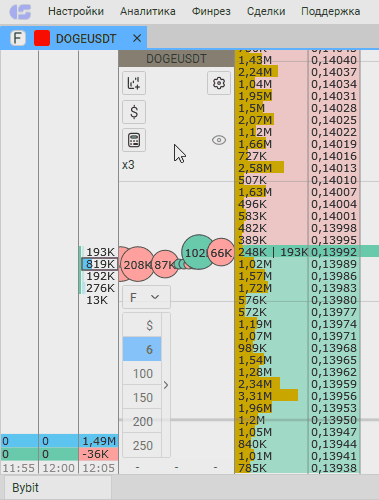The height and width of the screenshot is (500, 379).
Task: Click price level 0,13956 in order book
Action: 334,396
